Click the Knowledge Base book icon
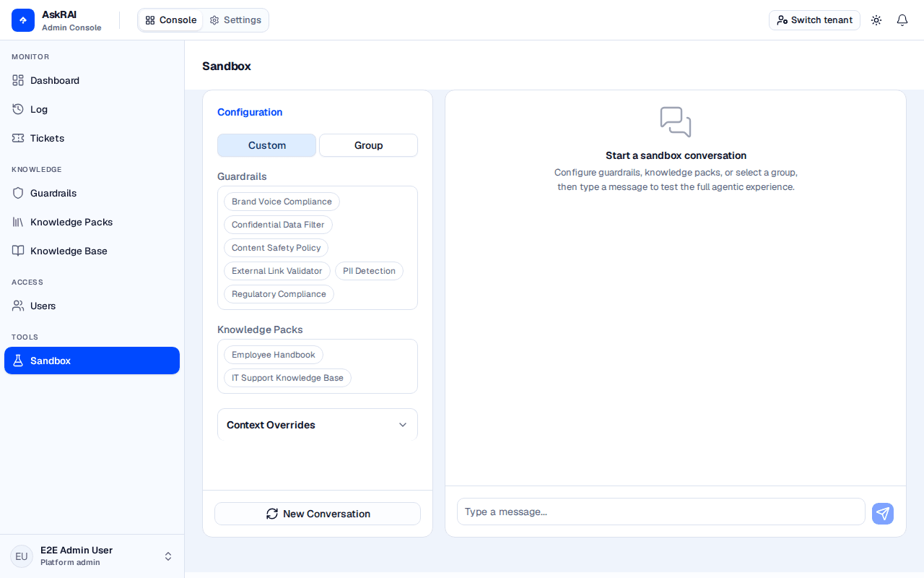 18,251
